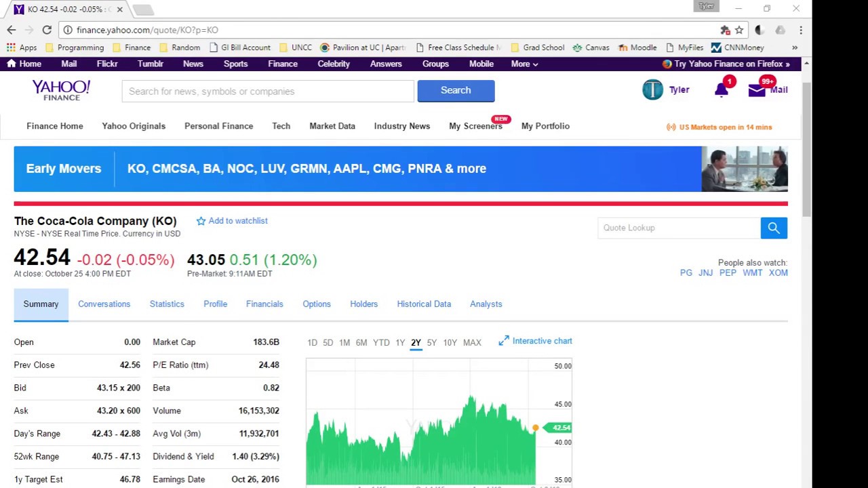Viewport: 868px width, 488px height.
Task: Switch to the Statistics tab
Action: (x=167, y=304)
